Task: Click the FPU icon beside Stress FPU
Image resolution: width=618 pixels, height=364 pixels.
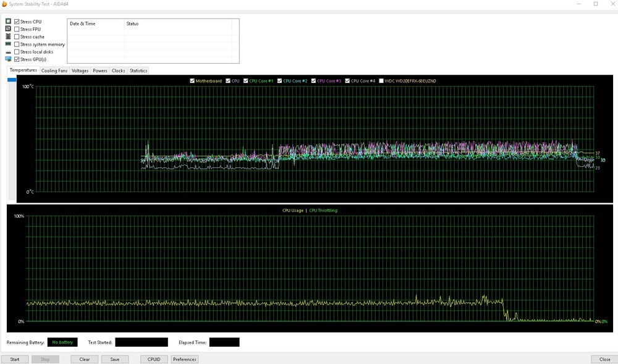Action: pos(8,29)
